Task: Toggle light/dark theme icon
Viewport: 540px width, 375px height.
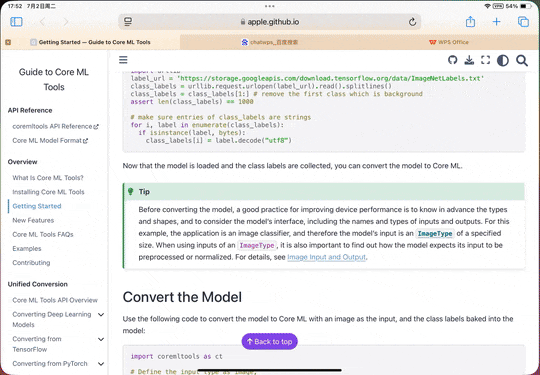Action: (x=503, y=61)
